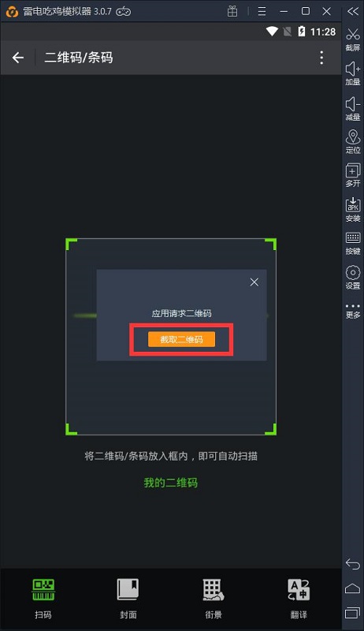
Task: Go back using the header arrow
Action: [x=18, y=58]
